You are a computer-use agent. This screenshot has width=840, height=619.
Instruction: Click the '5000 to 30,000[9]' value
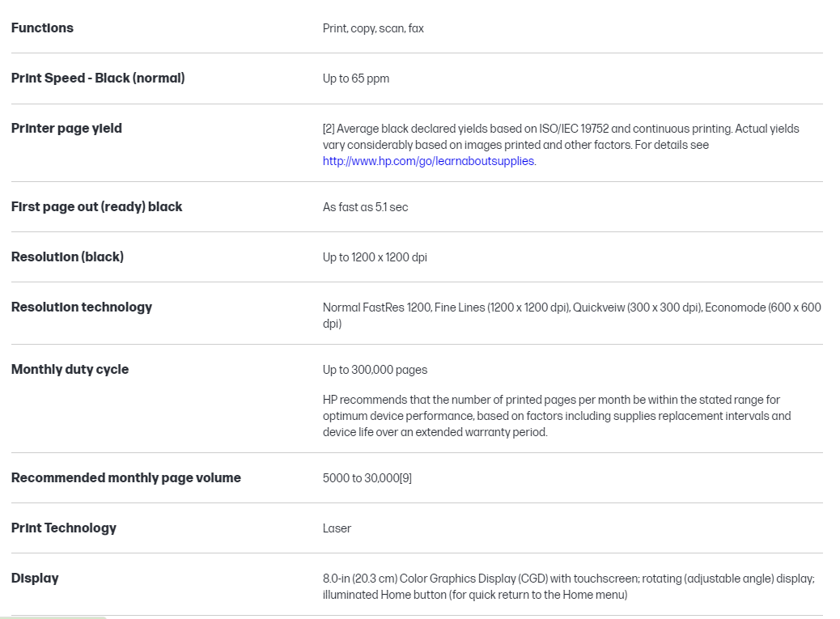coord(367,479)
